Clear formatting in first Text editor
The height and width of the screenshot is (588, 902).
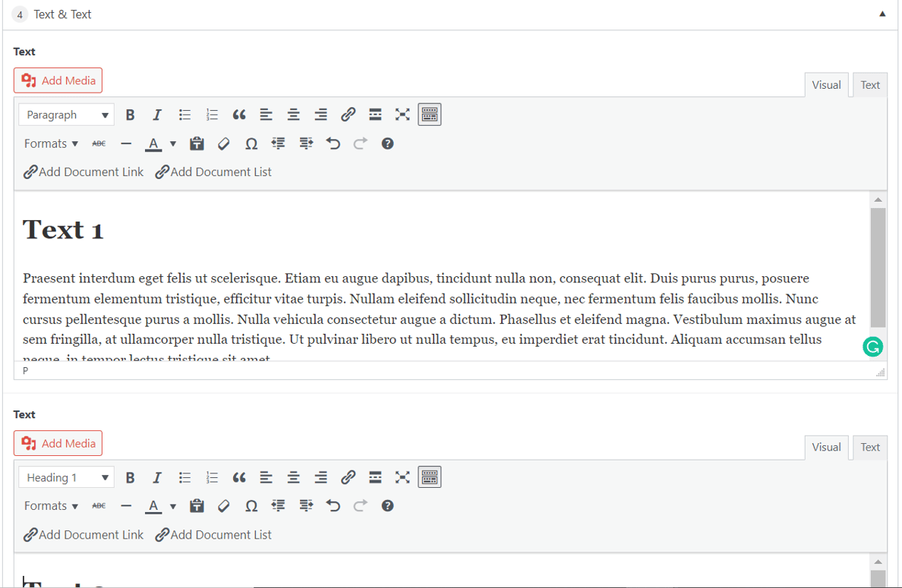pyautogui.click(x=224, y=143)
